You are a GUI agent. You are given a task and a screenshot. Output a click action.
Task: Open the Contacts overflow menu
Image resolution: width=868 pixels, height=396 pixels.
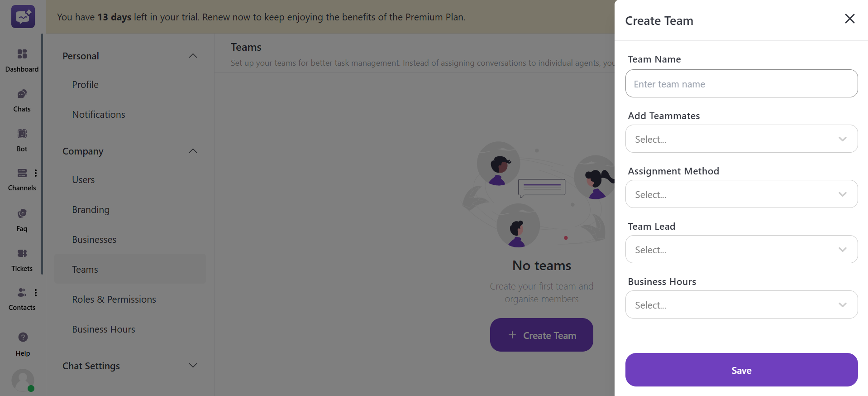[x=36, y=292]
